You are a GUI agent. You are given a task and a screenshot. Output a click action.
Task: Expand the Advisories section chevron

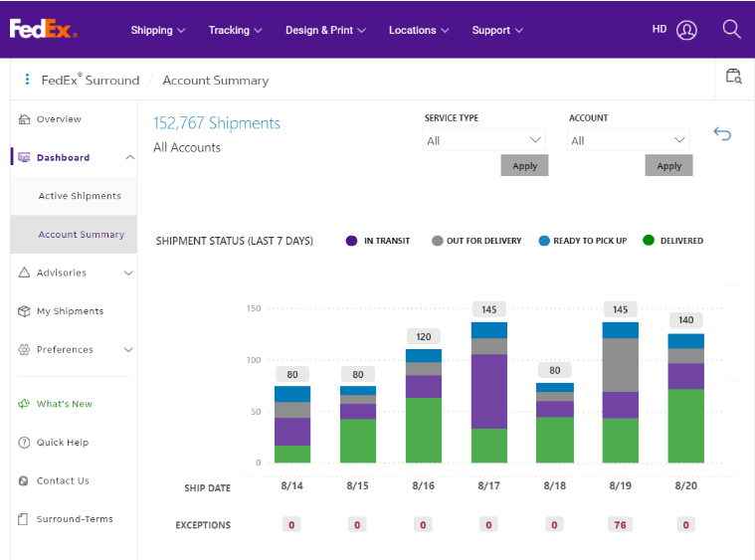(128, 273)
